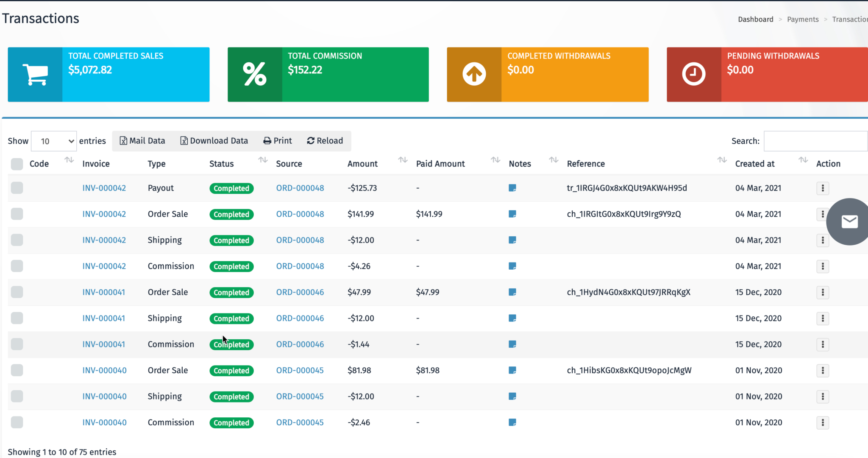Open the Show entries dropdown
The width and height of the screenshot is (868, 458).
(x=53, y=141)
